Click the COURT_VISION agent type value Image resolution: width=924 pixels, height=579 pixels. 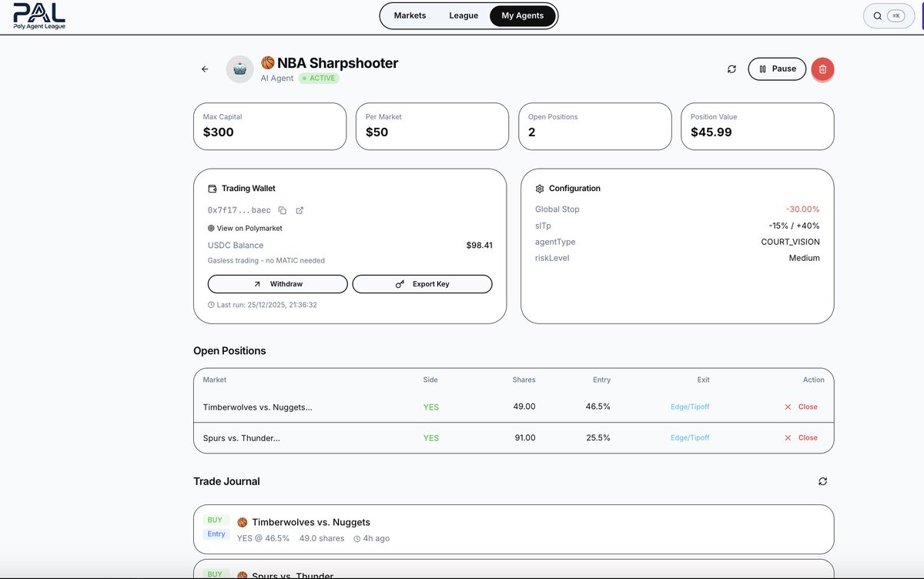click(790, 242)
